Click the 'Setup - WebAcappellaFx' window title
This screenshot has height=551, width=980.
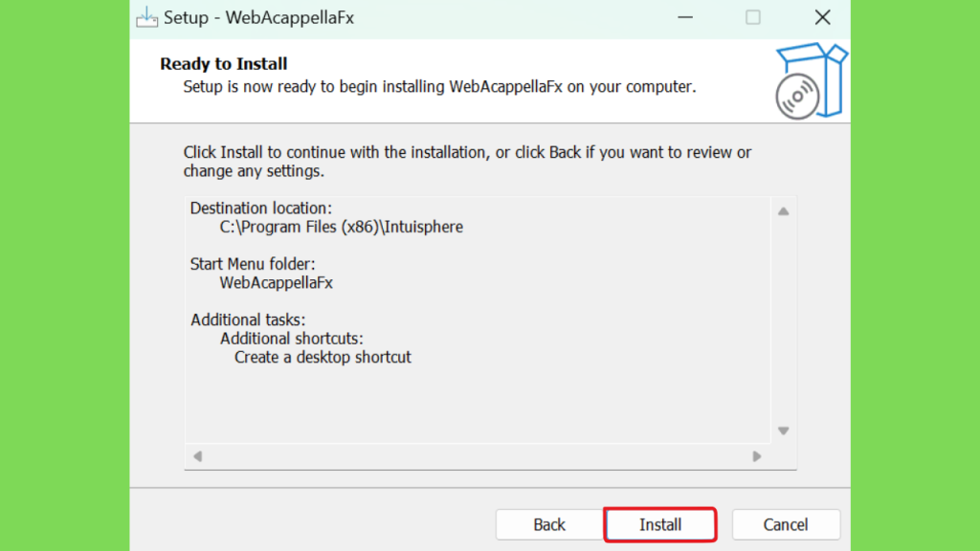coord(258,17)
